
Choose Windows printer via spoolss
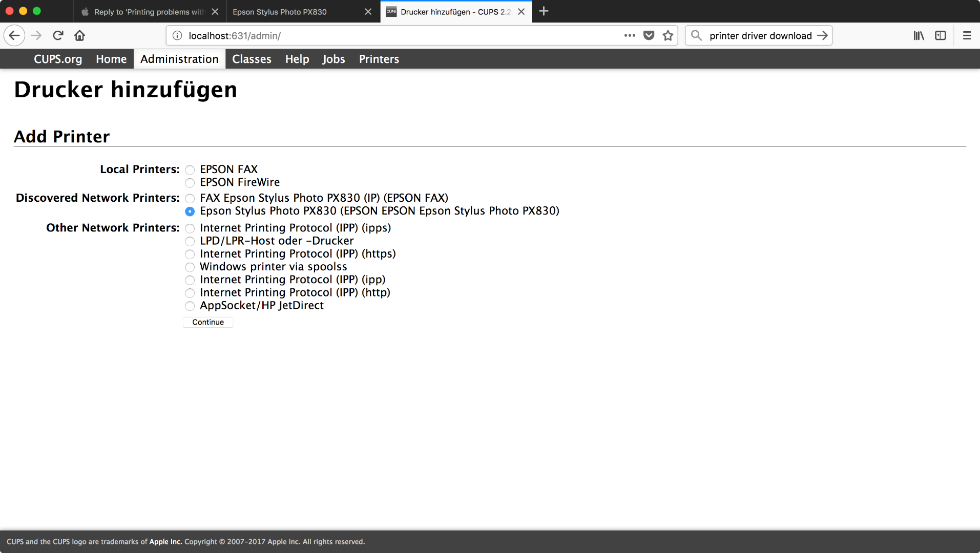pyautogui.click(x=190, y=267)
